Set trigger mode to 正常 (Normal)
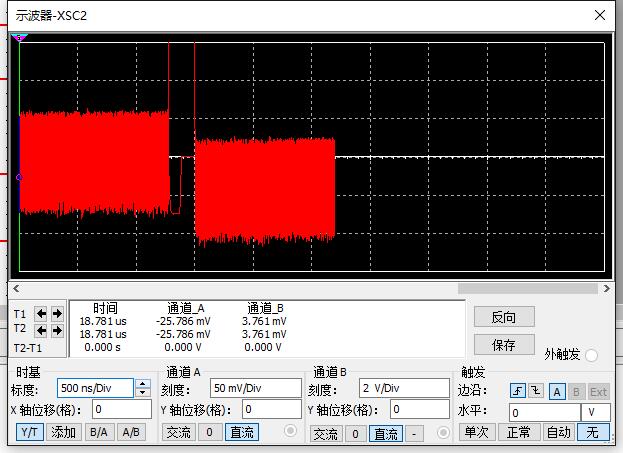 [x=519, y=432]
